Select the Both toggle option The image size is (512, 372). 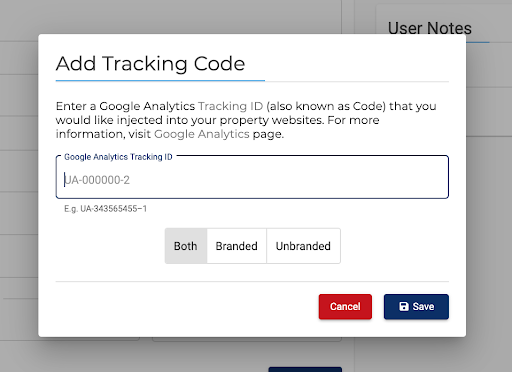(186, 246)
